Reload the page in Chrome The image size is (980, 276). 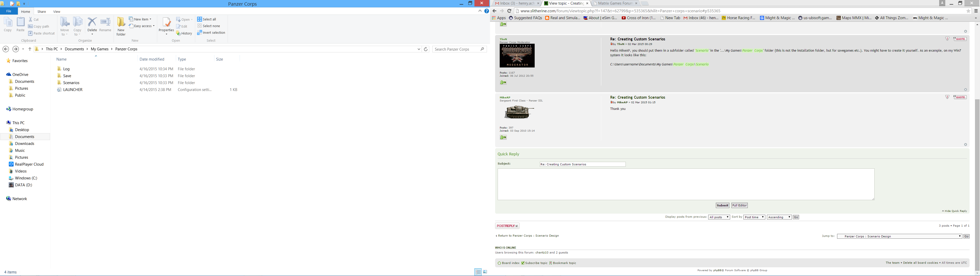point(509,11)
